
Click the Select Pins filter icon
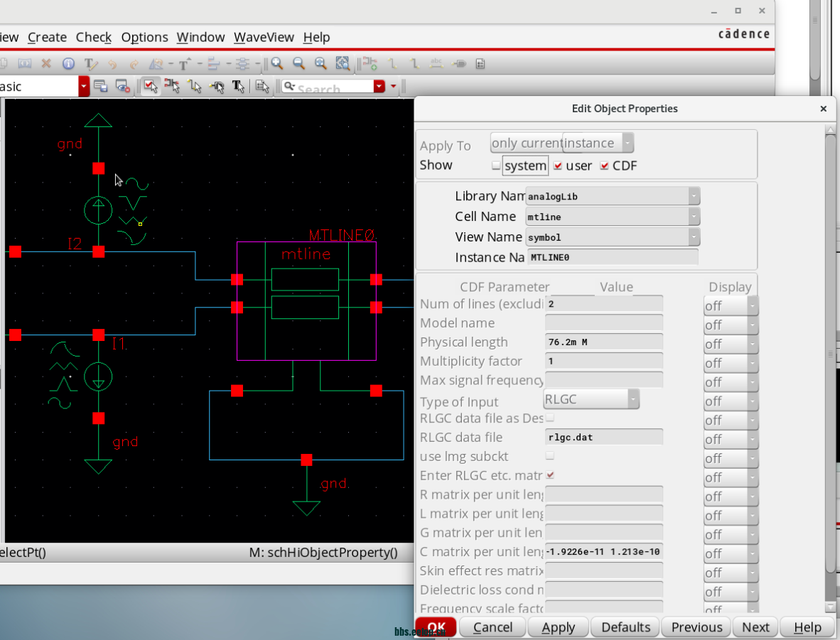pos(217,86)
